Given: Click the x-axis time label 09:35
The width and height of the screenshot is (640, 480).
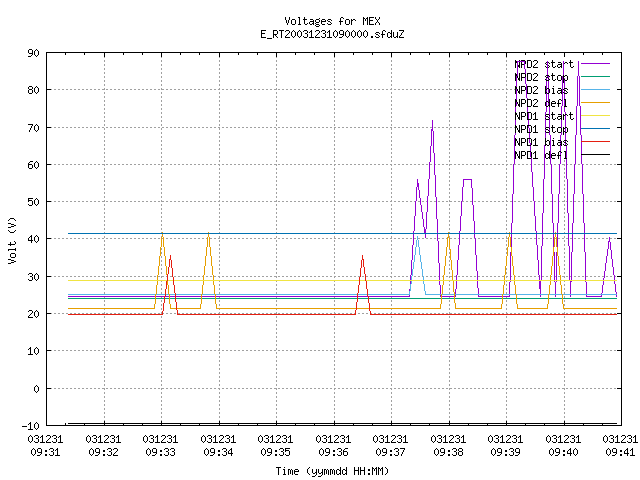Looking at the screenshot, I should coord(276,452).
